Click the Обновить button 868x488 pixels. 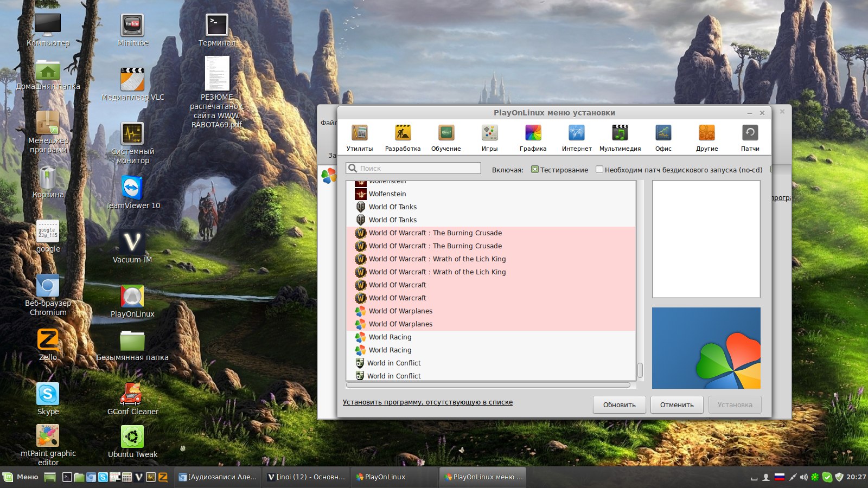[619, 405]
